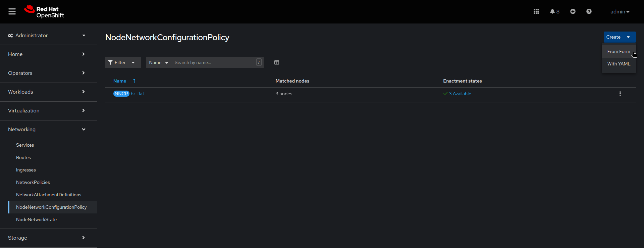Image resolution: width=644 pixels, height=248 pixels.
Task: Click the Filter funnel icon
Action: click(x=110, y=63)
